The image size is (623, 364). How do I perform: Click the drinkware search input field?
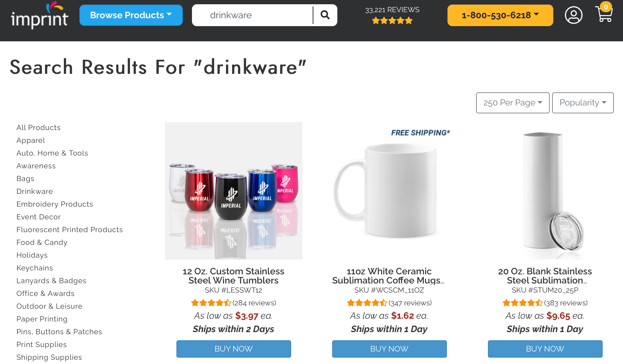click(252, 15)
